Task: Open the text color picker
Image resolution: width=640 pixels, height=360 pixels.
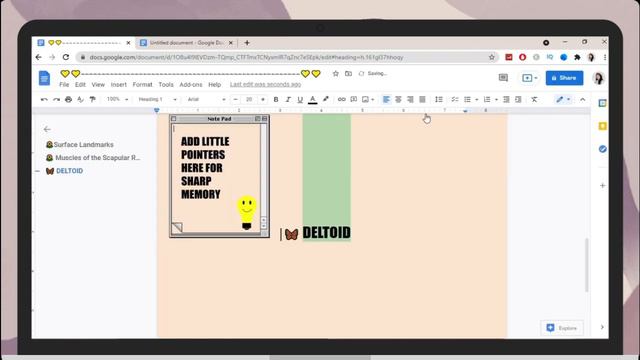Action: click(313, 99)
